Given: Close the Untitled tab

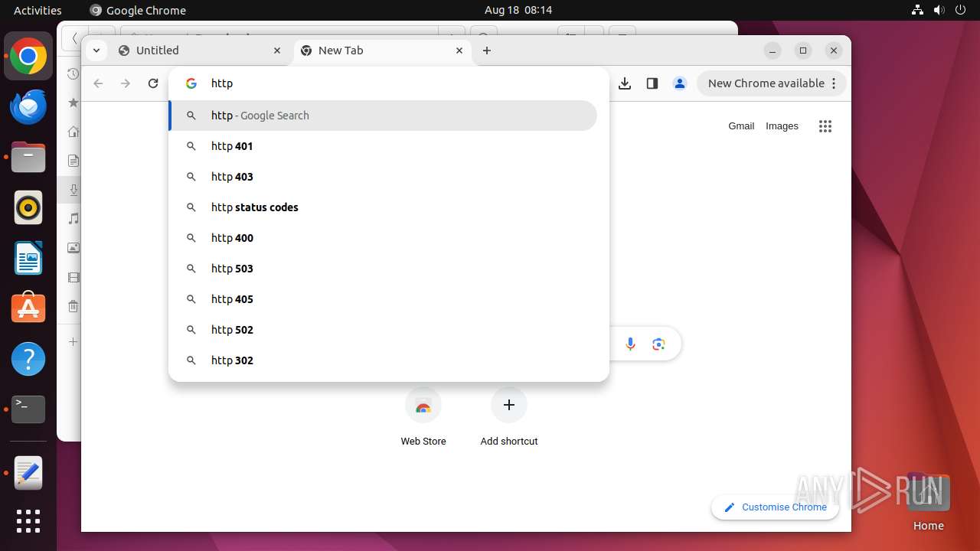Looking at the screenshot, I should click(277, 51).
